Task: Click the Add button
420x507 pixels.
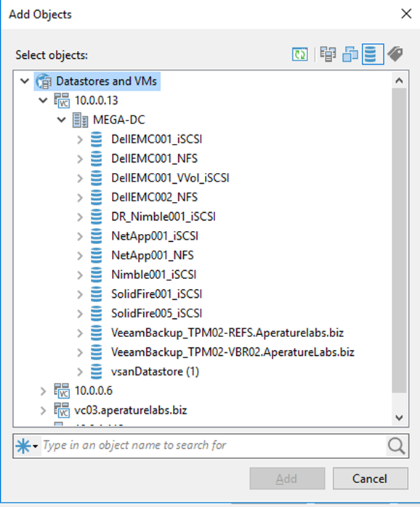Action: tap(287, 479)
